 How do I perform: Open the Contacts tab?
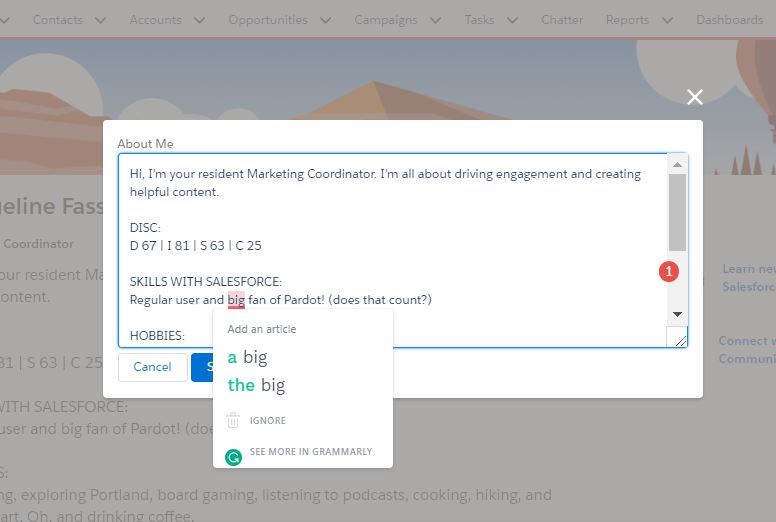pyautogui.click(x=58, y=20)
